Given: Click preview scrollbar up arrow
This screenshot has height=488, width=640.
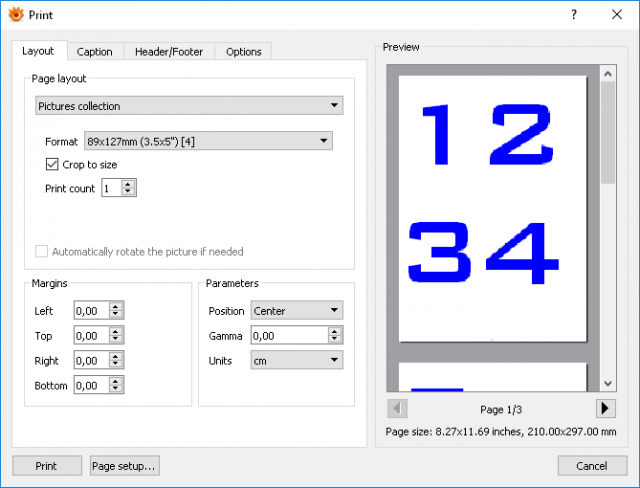Looking at the screenshot, I should click(608, 74).
